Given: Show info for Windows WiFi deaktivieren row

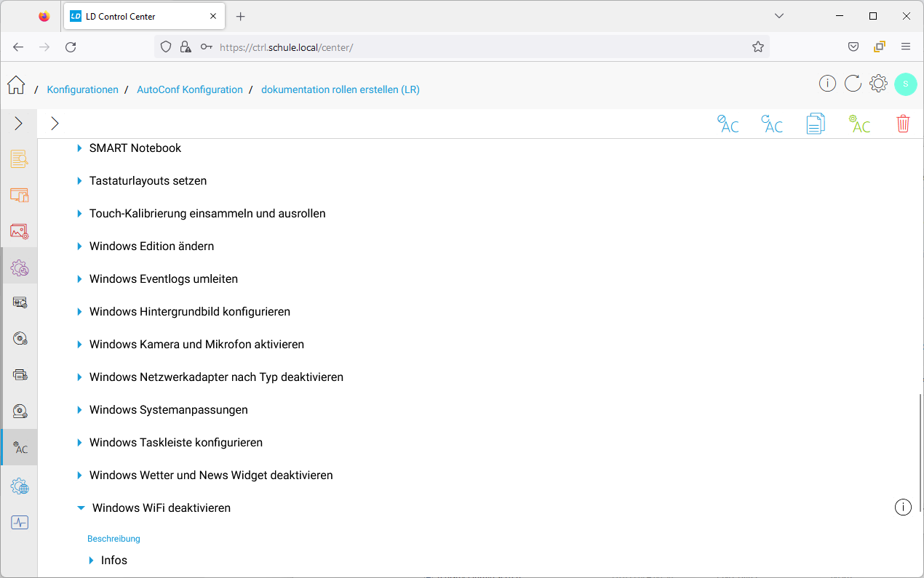Looking at the screenshot, I should point(903,507).
